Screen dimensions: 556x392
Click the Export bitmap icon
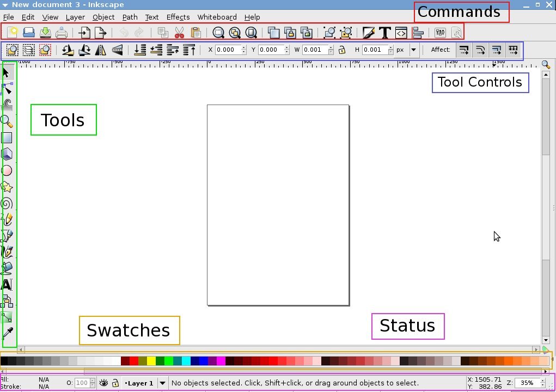[101, 33]
